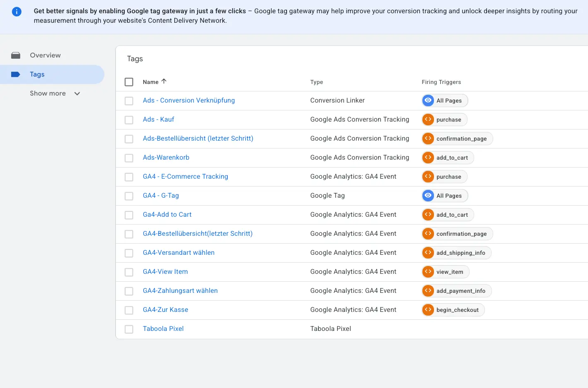
Task: Open the GA4-Versandart wählen tag
Action: click(x=178, y=253)
